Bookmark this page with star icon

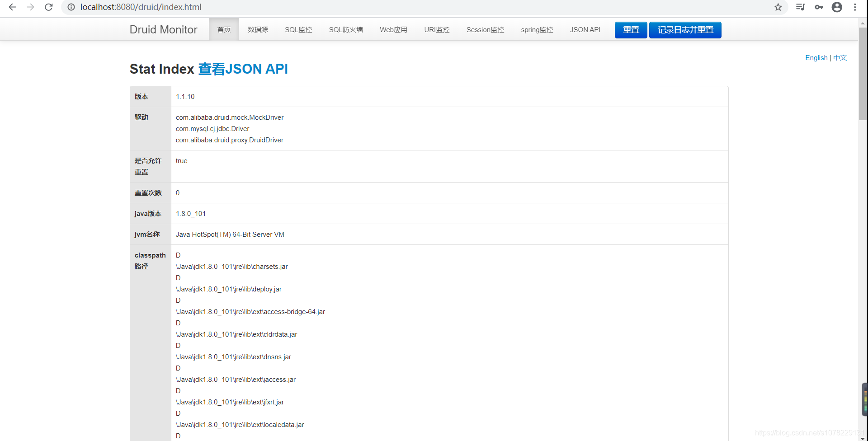(x=778, y=7)
